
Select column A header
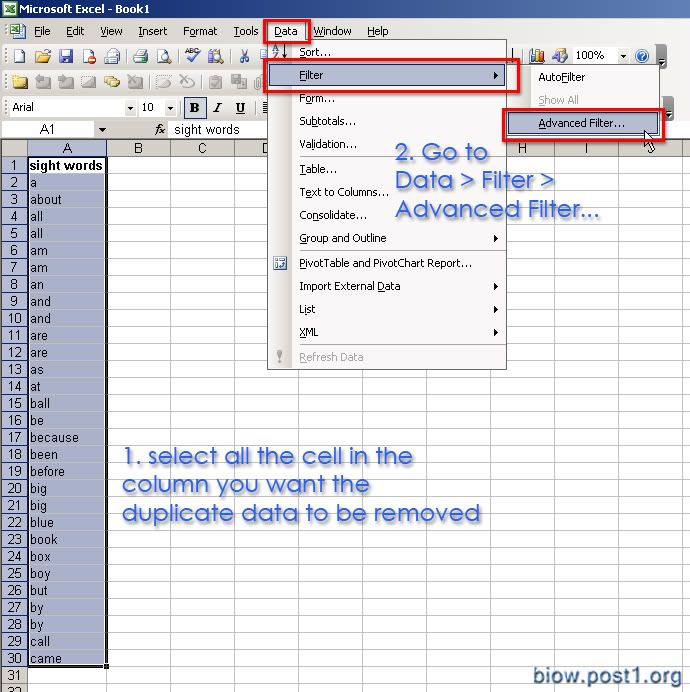(67, 148)
